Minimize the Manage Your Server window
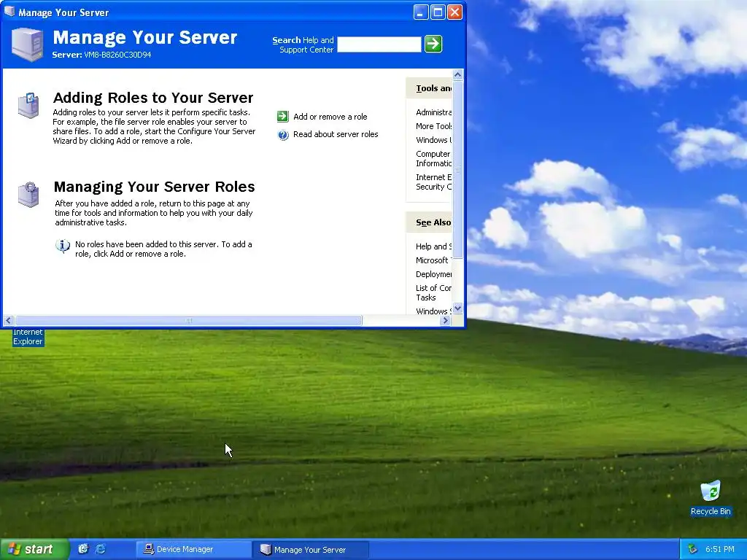The height and width of the screenshot is (560, 747). (421, 12)
